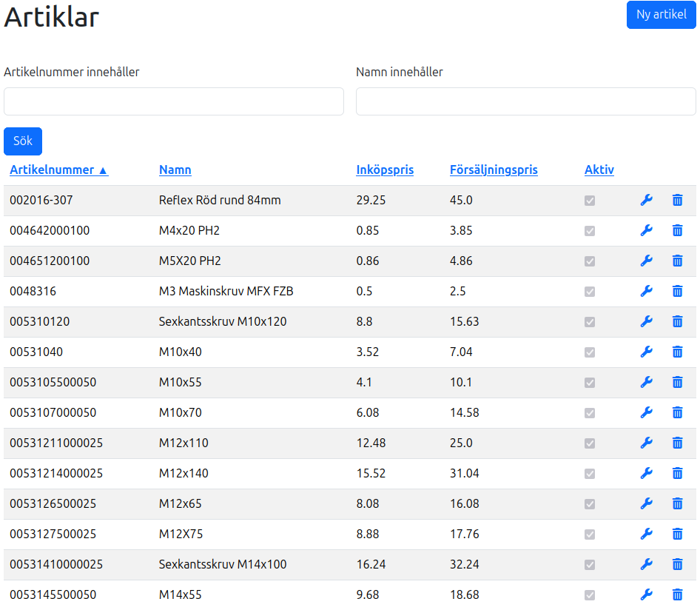The height and width of the screenshot is (610, 700).
Task: Toggle Aktiv checkbox for M10x70
Action: 590,412
